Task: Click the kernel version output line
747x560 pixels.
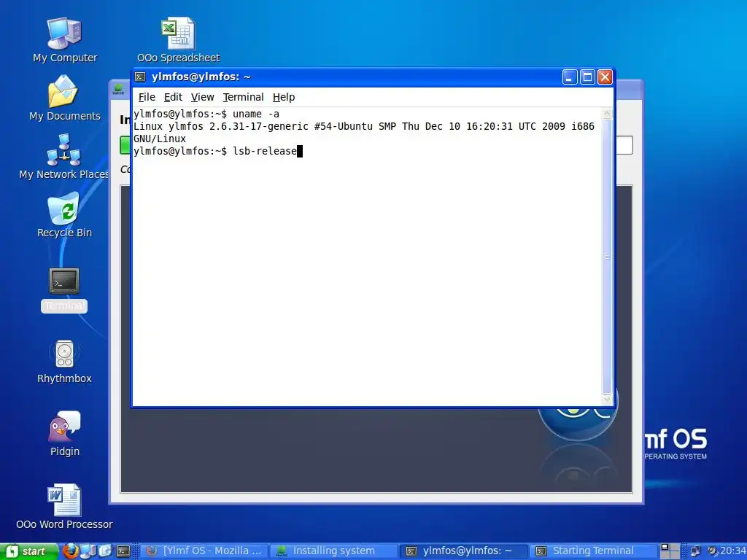Action: point(364,126)
